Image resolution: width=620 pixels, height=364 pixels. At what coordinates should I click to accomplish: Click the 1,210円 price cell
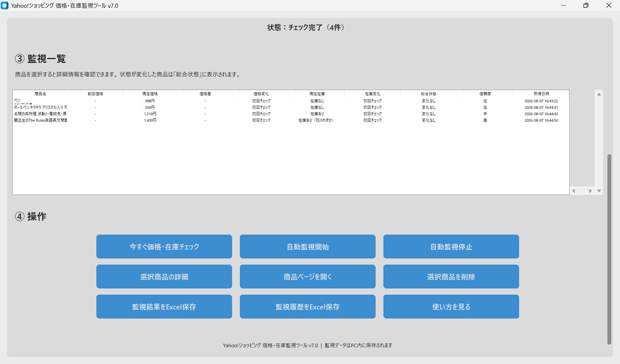pyautogui.click(x=150, y=114)
